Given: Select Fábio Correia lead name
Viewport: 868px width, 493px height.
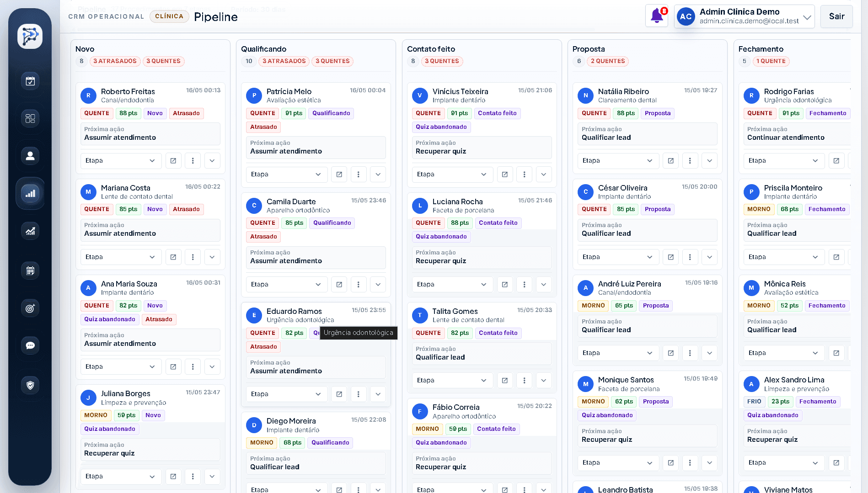Looking at the screenshot, I should [x=456, y=408].
